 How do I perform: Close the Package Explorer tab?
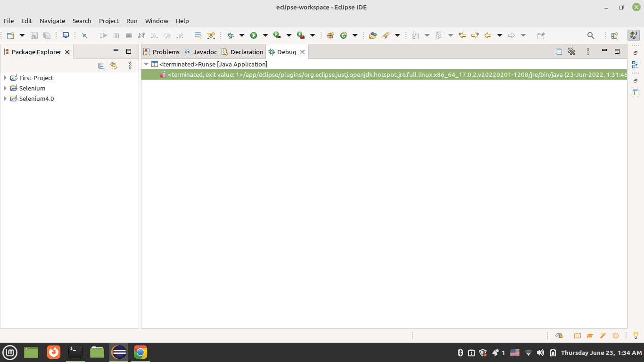click(67, 52)
